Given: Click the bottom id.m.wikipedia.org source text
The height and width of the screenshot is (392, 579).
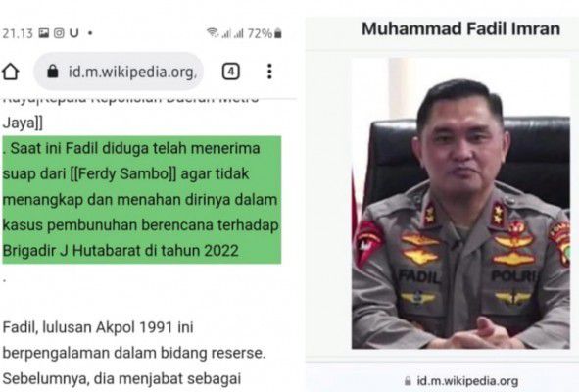Looking at the screenshot, I should click(467, 381).
